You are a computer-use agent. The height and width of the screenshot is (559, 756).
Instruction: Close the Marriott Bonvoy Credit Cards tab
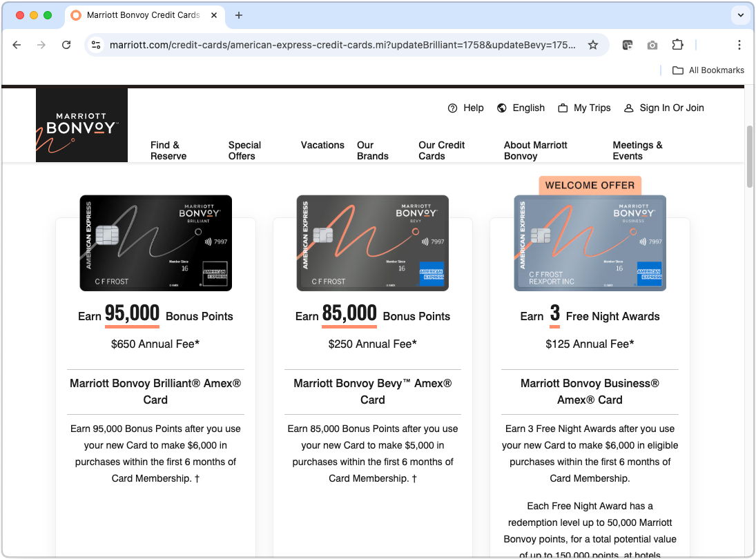(x=214, y=15)
